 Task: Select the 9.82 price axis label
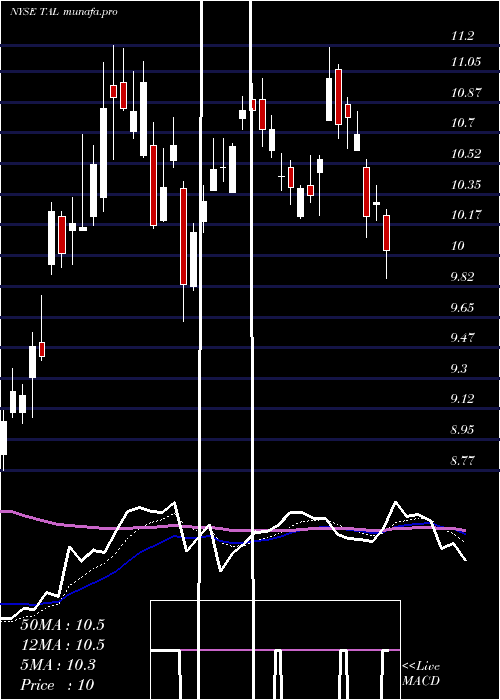click(x=462, y=277)
